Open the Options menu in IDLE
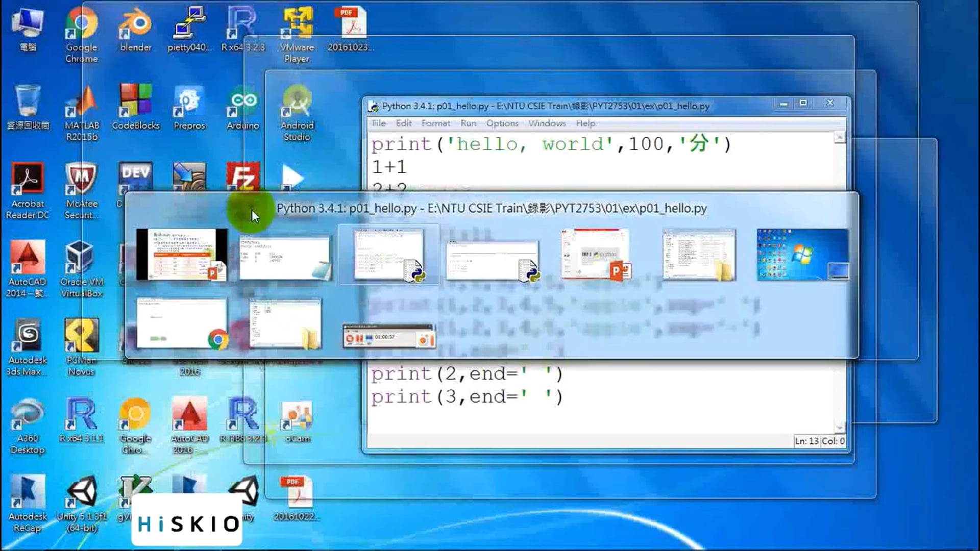This screenshot has width=980, height=551. click(502, 123)
